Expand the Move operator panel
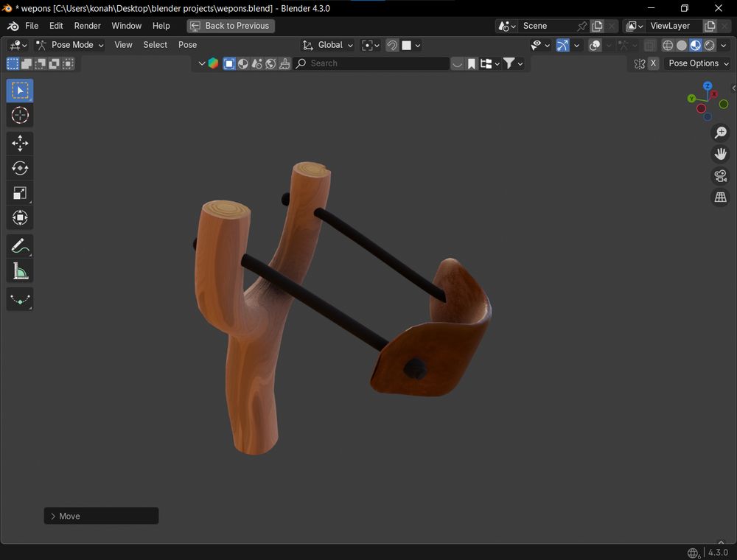The width and height of the screenshot is (737, 560). pos(101,516)
